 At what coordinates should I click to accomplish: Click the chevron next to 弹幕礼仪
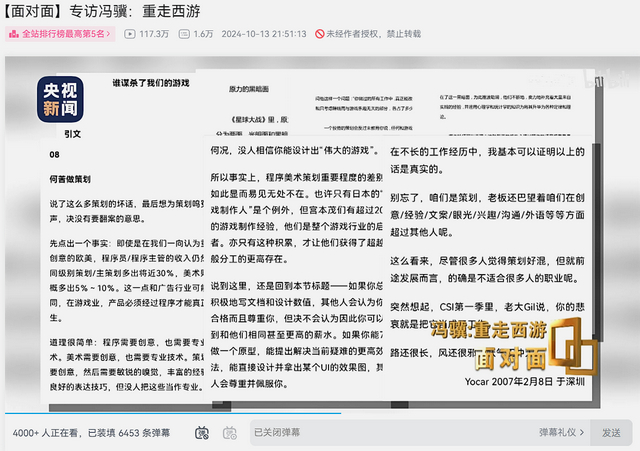(582, 432)
